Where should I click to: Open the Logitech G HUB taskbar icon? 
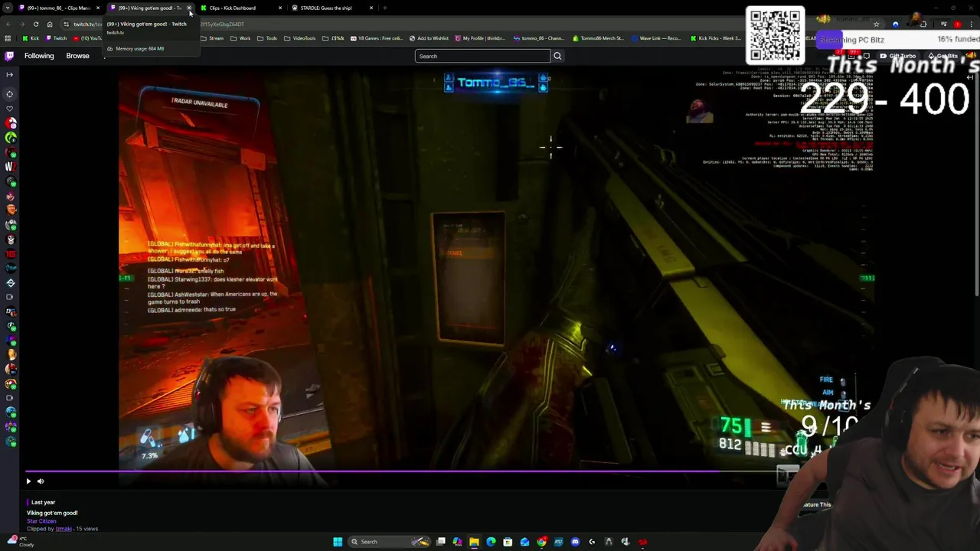pyautogui.click(x=592, y=542)
